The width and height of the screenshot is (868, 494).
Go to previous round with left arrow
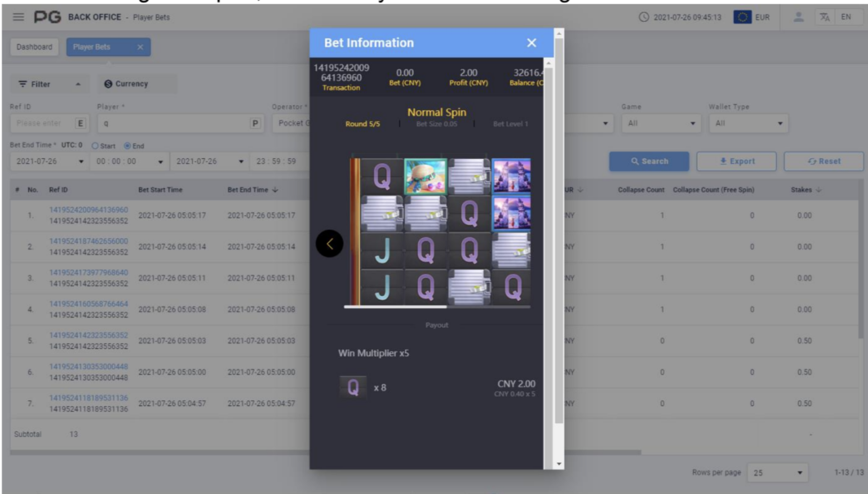[329, 244]
